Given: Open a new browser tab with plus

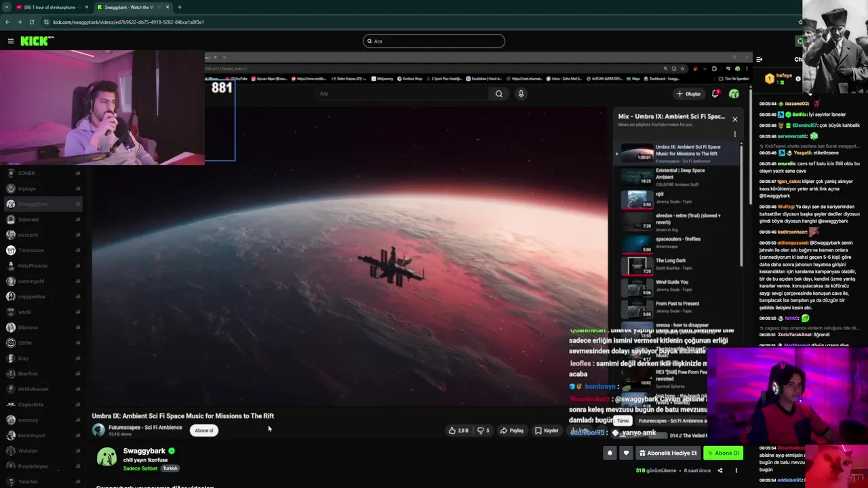Looking at the screenshot, I should click(180, 7).
